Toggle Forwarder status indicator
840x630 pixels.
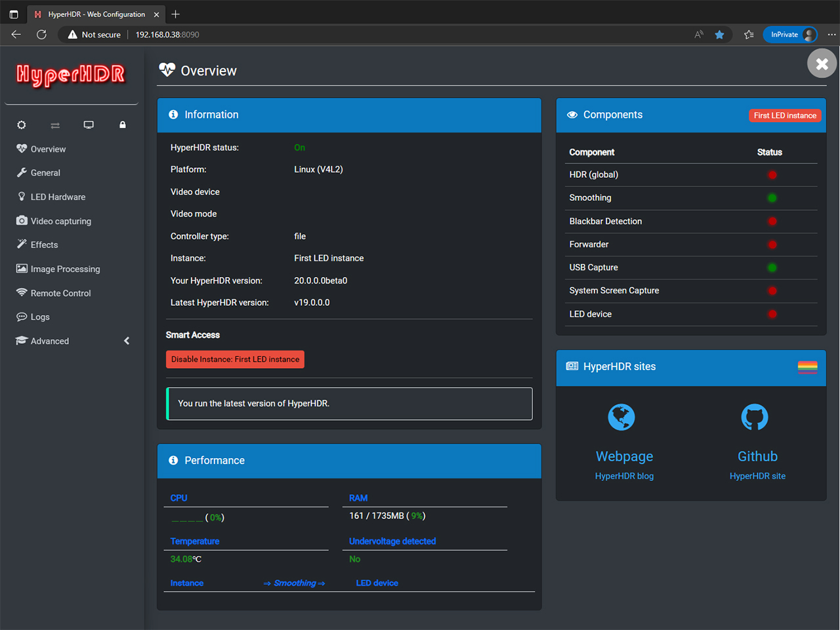click(772, 244)
